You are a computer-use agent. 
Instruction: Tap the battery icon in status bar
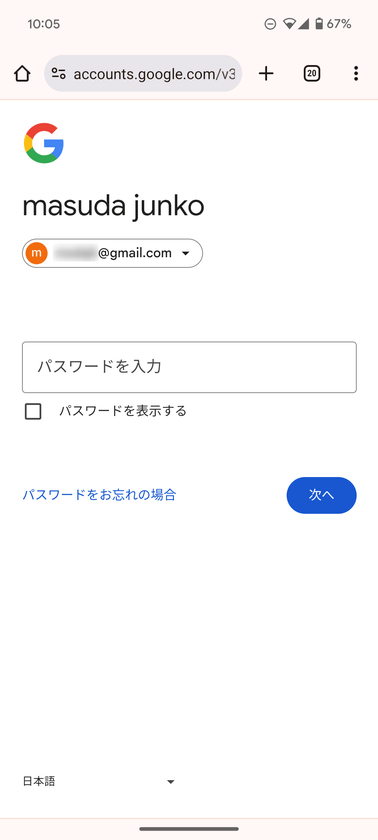coord(319,24)
